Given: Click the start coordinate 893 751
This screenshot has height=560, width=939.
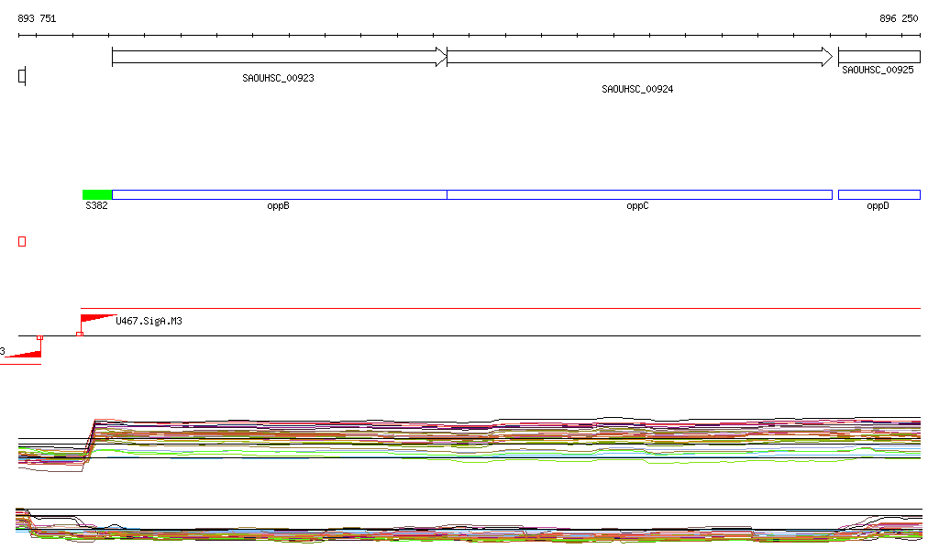Looking at the screenshot, I should click(x=37, y=18).
